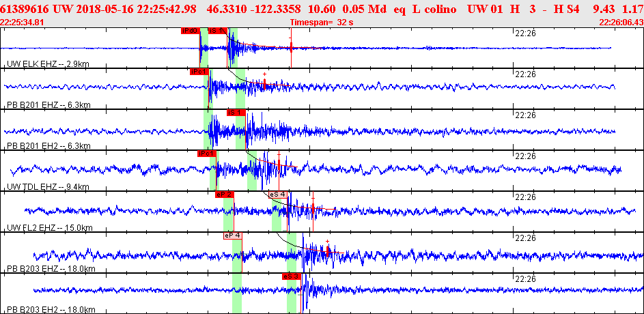Click the end time 22:26:06.43
This screenshot has height=314, width=644.
point(621,23)
